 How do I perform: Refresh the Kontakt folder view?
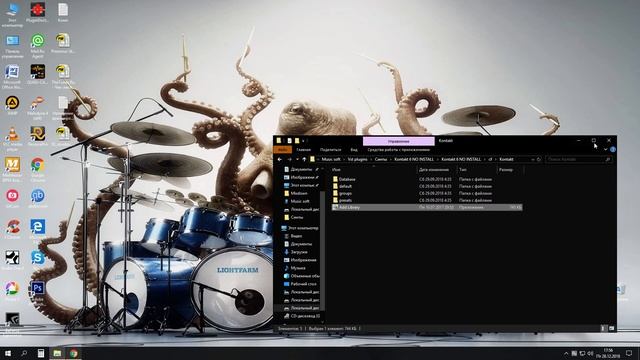pos(539,159)
